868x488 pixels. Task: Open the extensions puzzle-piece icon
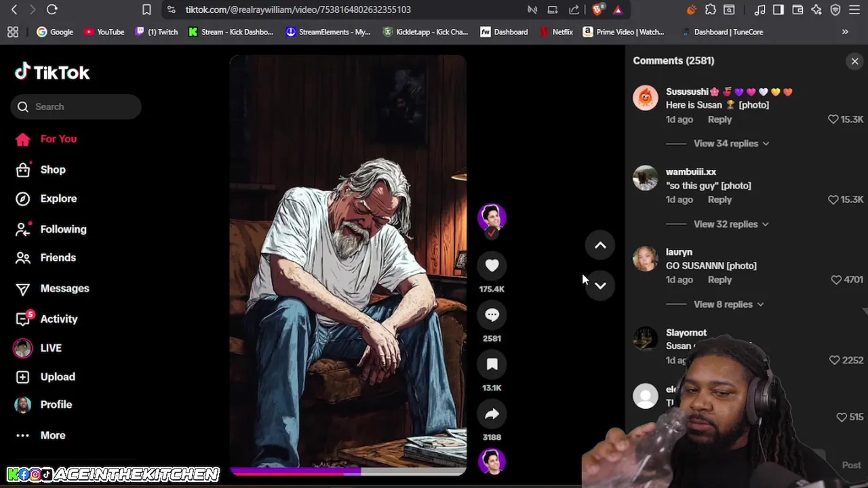pyautogui.click(x=711, y=9)
